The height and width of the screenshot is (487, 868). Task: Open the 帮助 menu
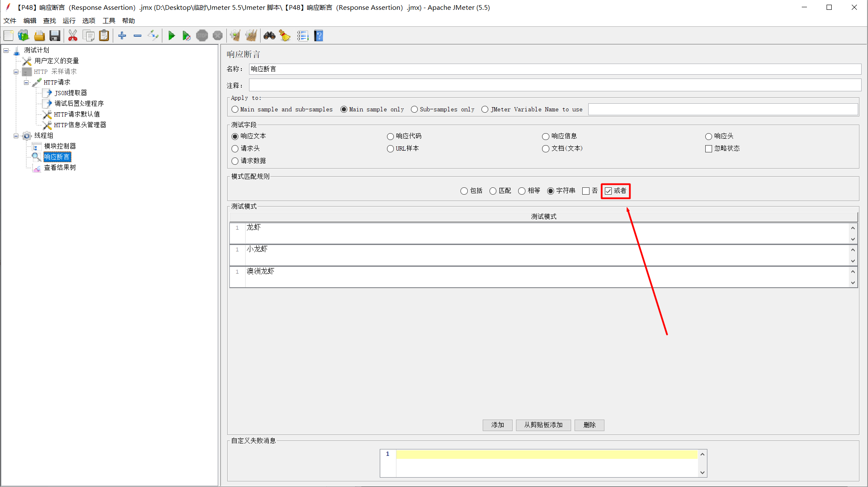(129, 21)
